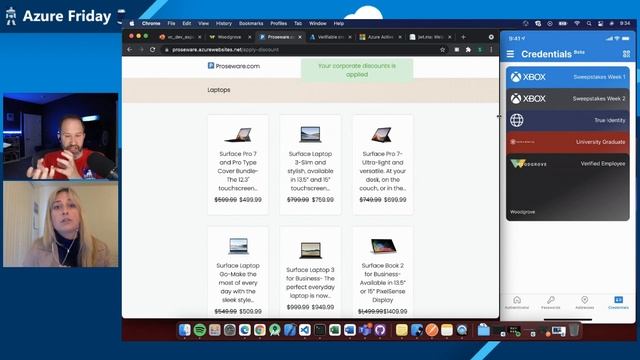The image size is (640, 360).
Task: Open the Bookmarks menu
Action: (251, 24)
